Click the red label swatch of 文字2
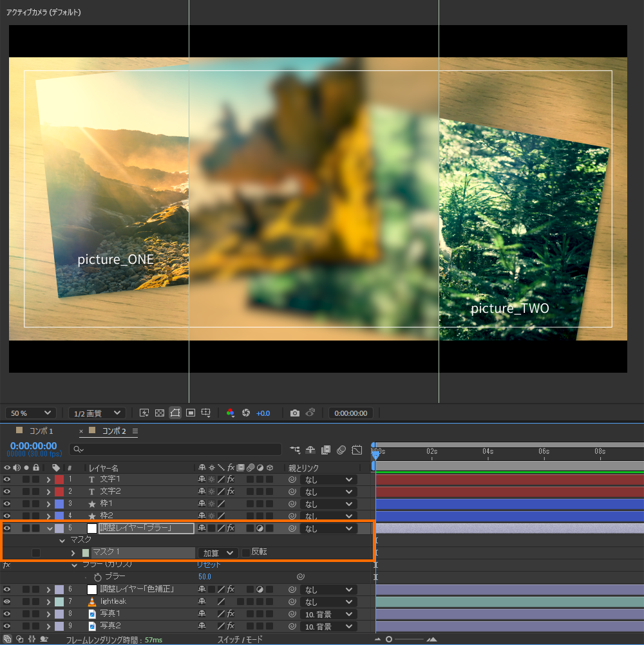The image size is (644, 645). pos(59,492)
